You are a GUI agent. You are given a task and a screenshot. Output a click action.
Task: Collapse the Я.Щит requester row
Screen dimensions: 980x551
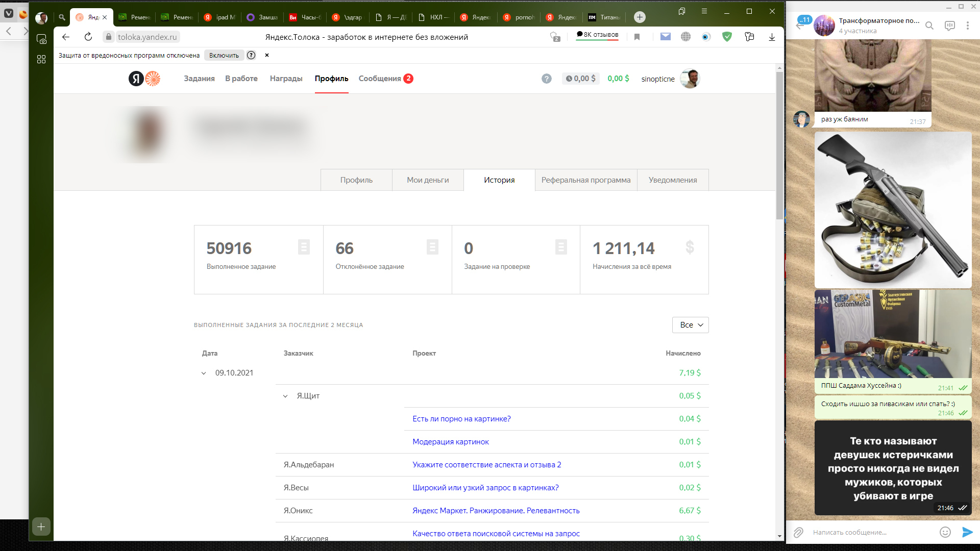pos(285,396)
